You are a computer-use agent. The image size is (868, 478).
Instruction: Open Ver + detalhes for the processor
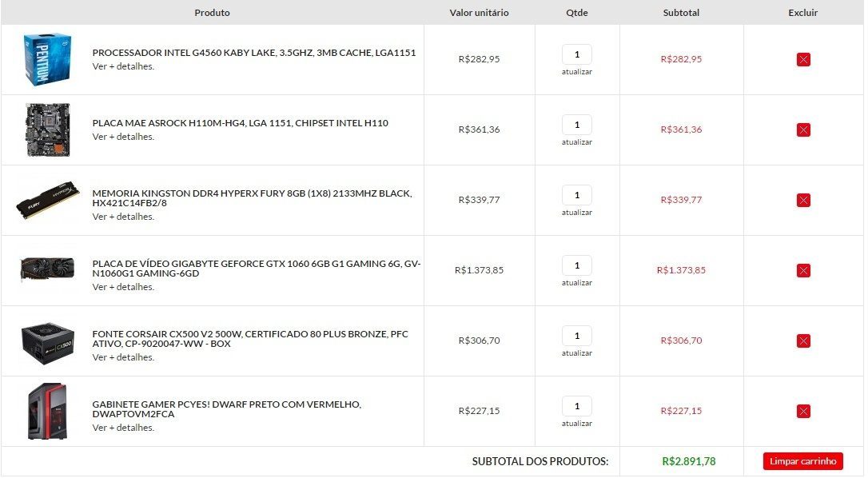123,66
